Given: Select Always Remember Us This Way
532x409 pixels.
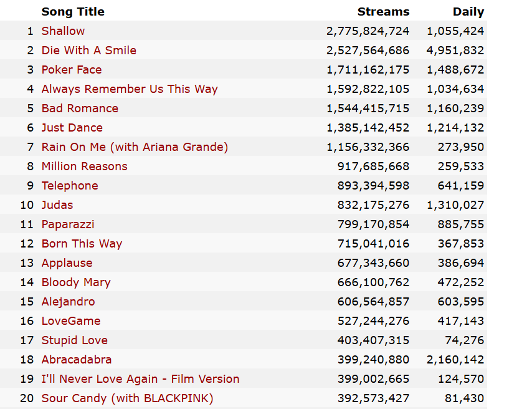Looking at the screenshot, I should 130,89.
